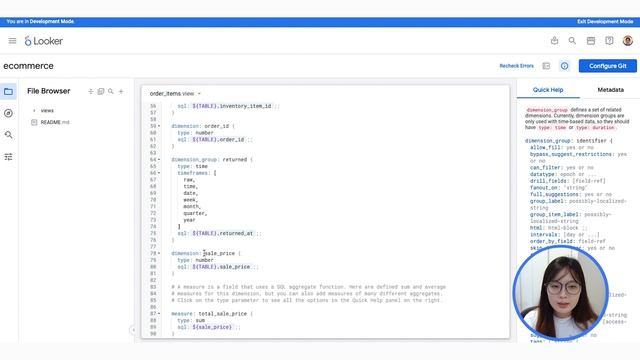The width and height of the screenshot is (640, 360).
Task: Collapse the timeframes list at line 66
Action: click(x=159, y=173)
